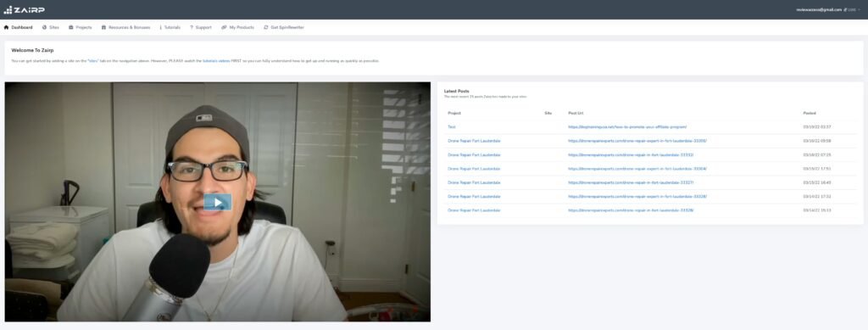The height and width of the screenshot is (330, 868).
Task: Open the post URL posted at 07:25
Action: point(631,154)
